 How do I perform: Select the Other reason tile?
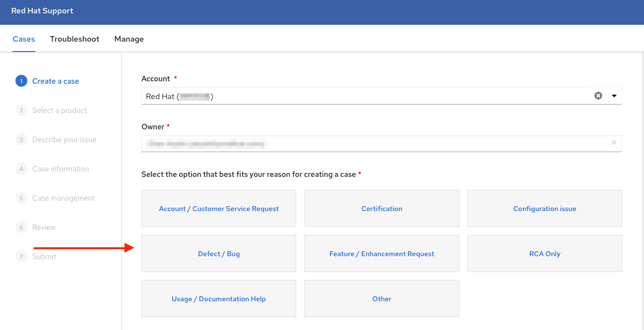(x=382, y=299)
